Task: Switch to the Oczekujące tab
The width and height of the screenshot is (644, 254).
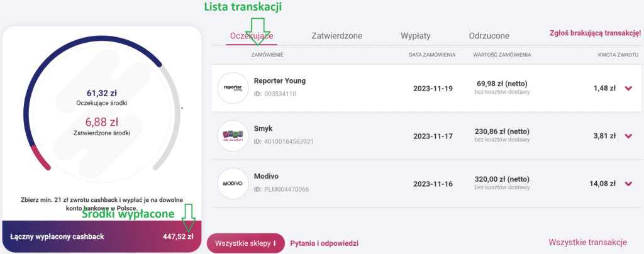Action: 250,36
